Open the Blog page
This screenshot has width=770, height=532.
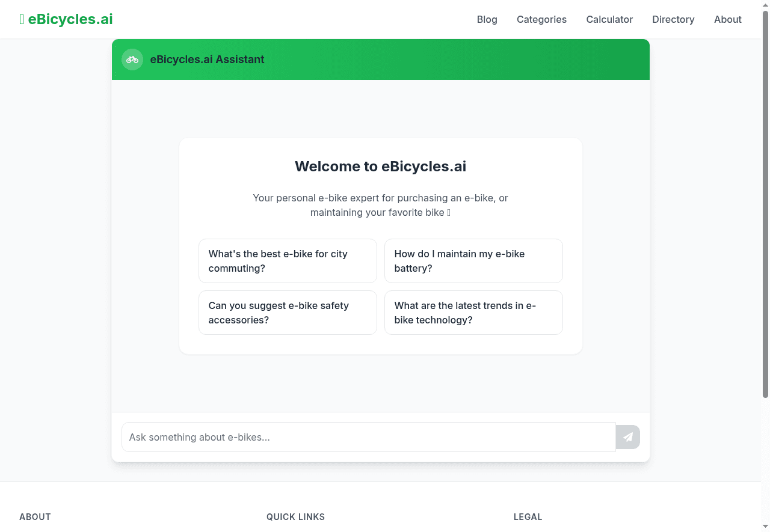tap(487, 19)
